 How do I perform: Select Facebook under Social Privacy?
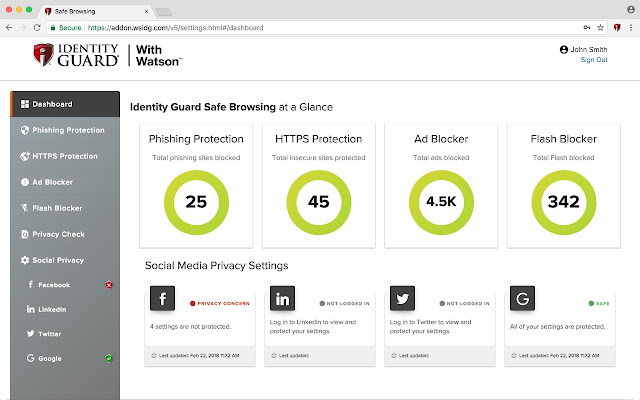(x=54, y=285)
